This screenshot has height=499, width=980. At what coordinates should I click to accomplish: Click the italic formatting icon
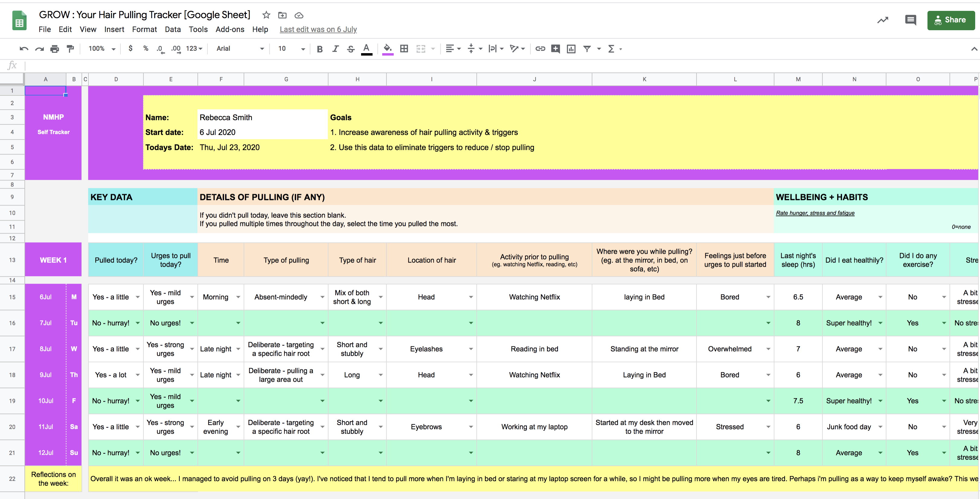pyautogui.click(x=334, y=48)
